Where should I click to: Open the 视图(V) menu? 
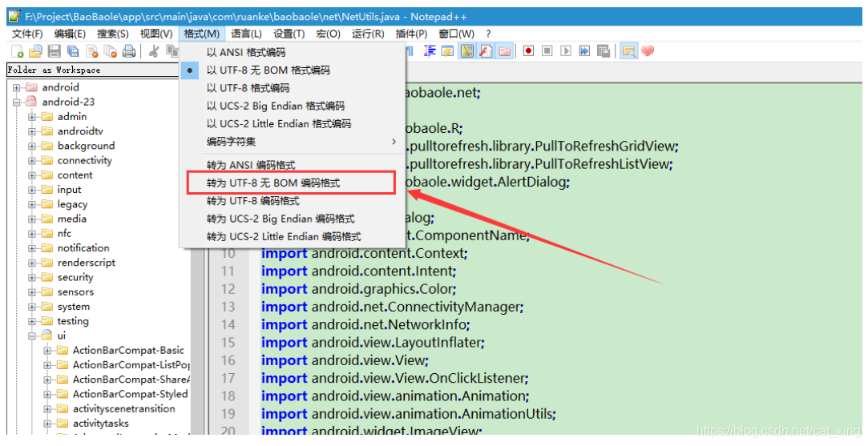click(156, 34)
